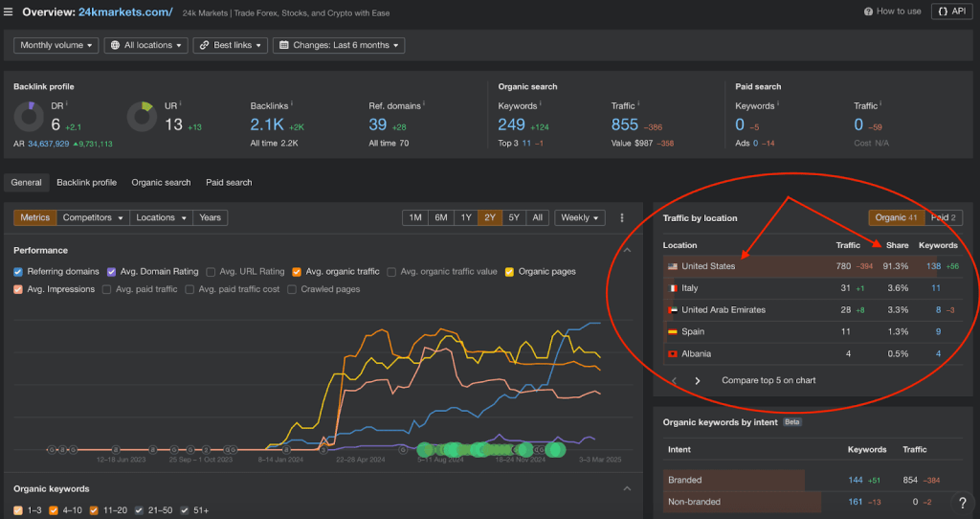The width and height of the screenshot is (980, 519).
Task: Click Compare top 5 on chart
Action: (768, 380)
